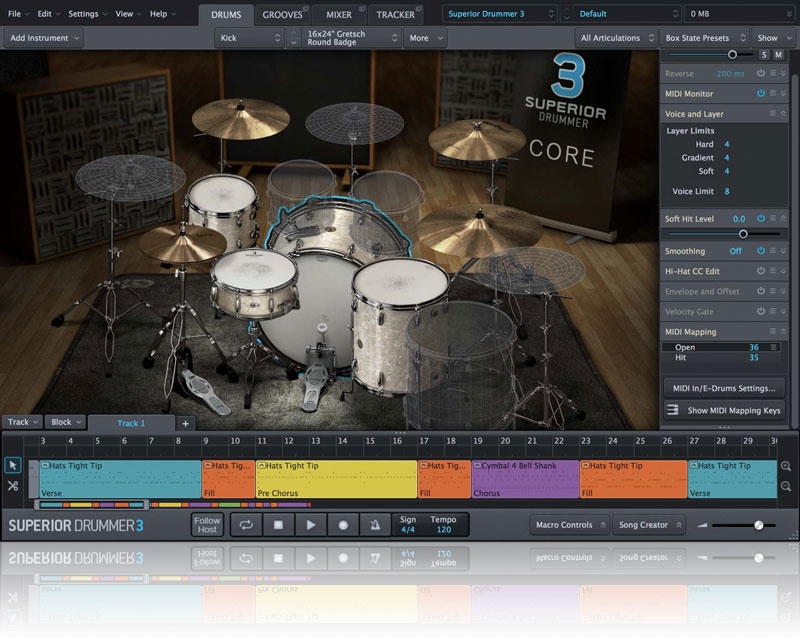Click the loop playback icon
The width and height of the screenshot is (800, 640).
[246, 525]
